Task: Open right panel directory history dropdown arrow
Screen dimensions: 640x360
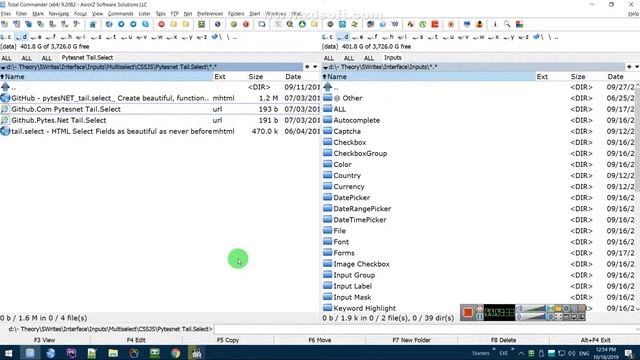Action: 637,67
